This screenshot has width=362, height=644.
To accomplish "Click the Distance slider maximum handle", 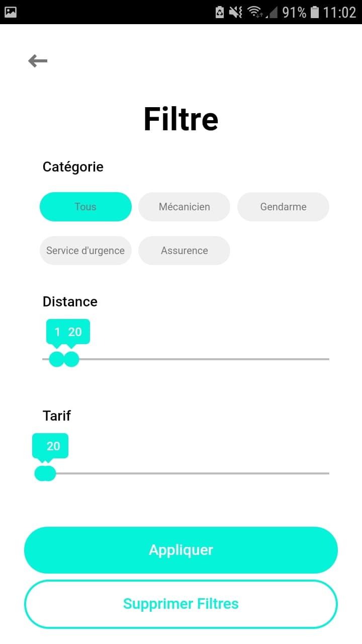I will pos(72,359).
